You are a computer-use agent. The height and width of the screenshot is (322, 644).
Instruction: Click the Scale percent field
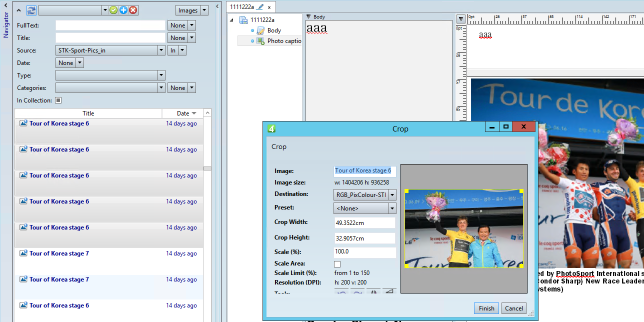tap(365, 252)
